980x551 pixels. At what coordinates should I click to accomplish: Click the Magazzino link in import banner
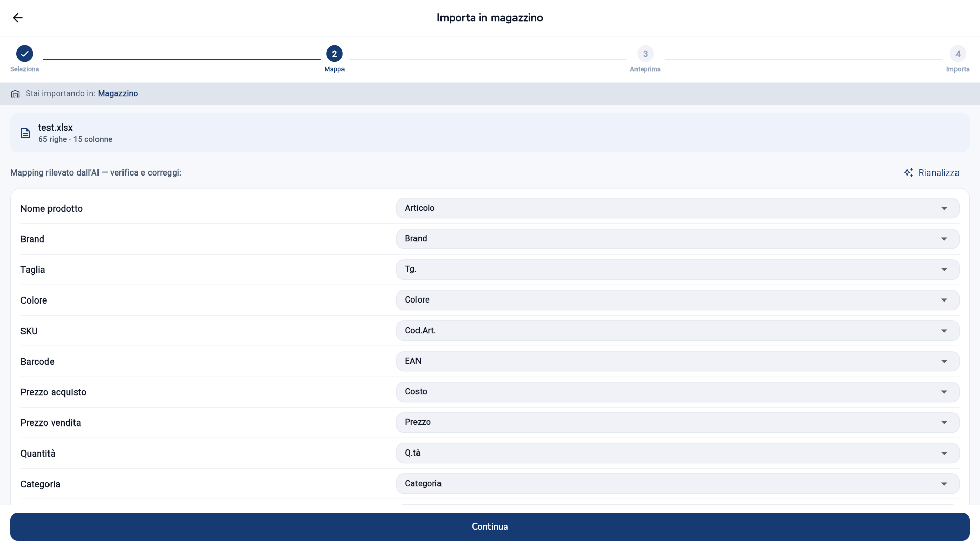(118, 94)
